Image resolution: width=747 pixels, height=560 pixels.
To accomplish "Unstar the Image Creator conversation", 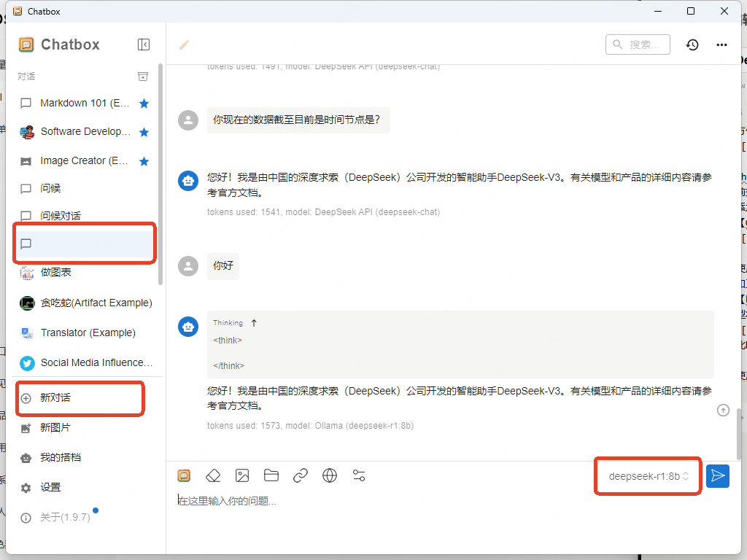I will (144, 161).
